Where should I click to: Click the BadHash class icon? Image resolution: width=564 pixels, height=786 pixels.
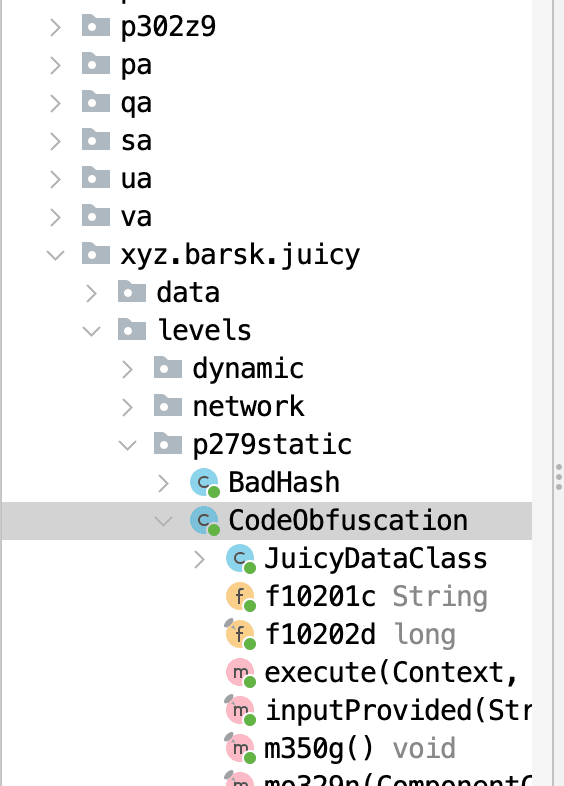[205, 483]
